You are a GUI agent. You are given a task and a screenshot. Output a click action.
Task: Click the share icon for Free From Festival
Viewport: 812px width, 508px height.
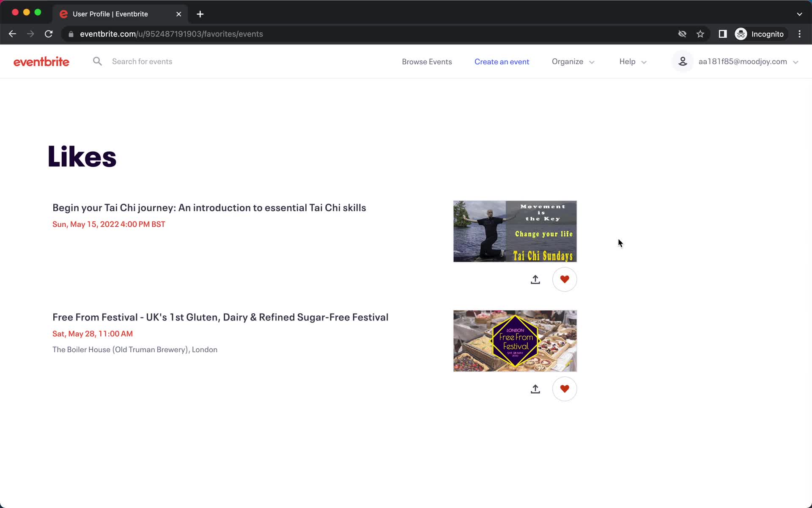(x=535, y=389)
